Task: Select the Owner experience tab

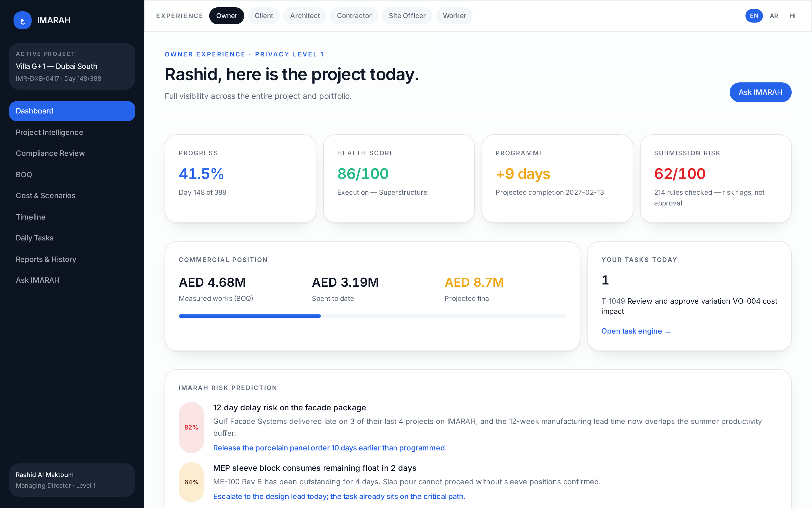Action: pos(226,16)
